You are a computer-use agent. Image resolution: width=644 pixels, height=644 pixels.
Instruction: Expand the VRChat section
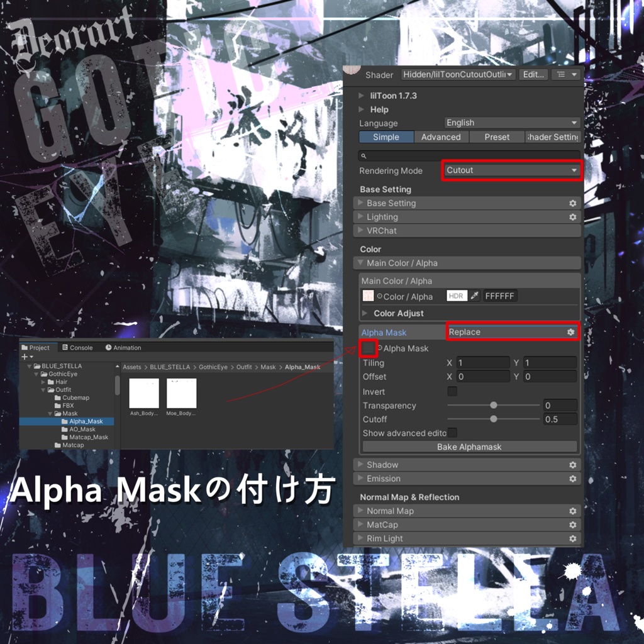pos(467,230)
